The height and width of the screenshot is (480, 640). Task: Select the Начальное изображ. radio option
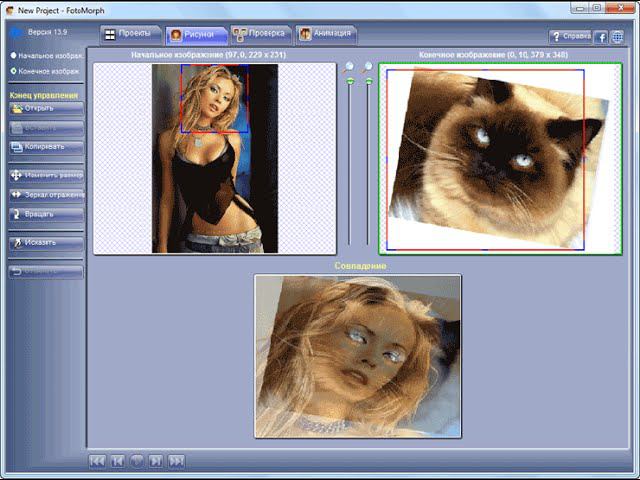pyautogui.click(x=13, y=55)
